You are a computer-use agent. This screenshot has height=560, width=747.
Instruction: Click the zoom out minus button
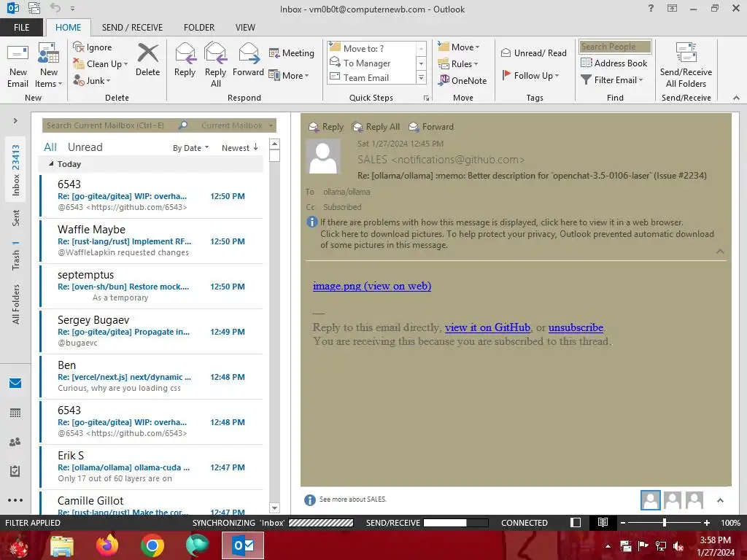(622, 522)
